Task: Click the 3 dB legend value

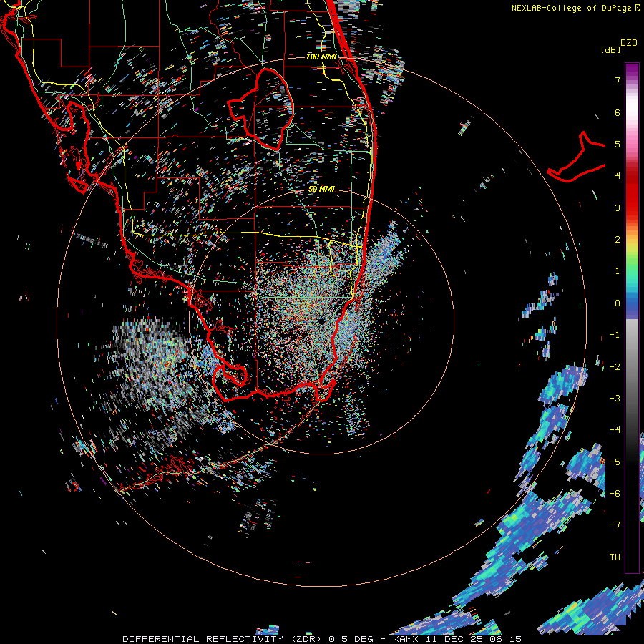Action: click(x=618, y=208)
